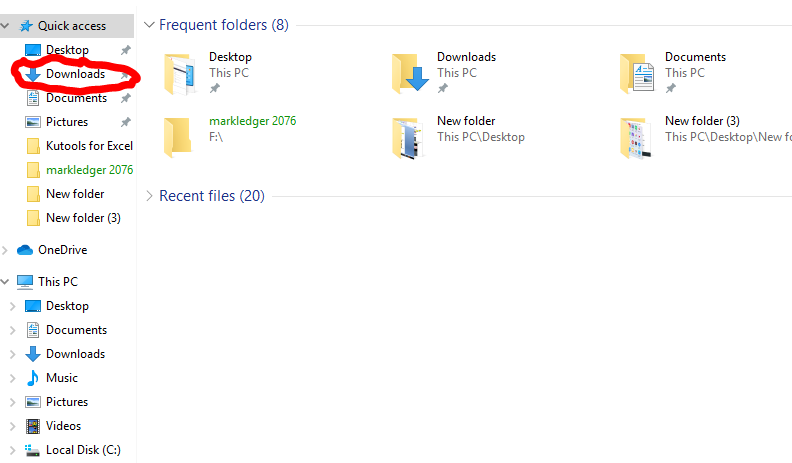Select Local Disk (C:) label
This screenshot has height=463, width=792.
click(83, 450)
